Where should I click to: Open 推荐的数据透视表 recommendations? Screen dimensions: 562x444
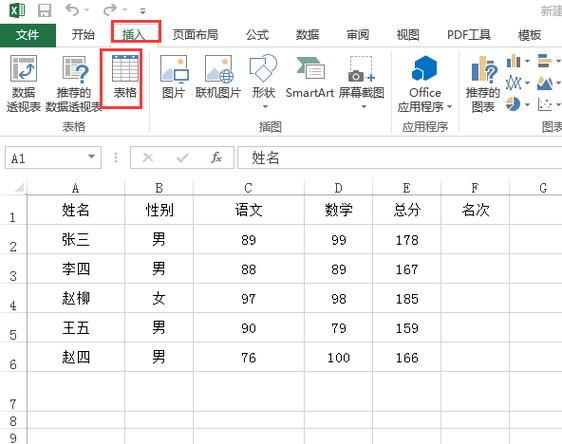click(74, 83)
